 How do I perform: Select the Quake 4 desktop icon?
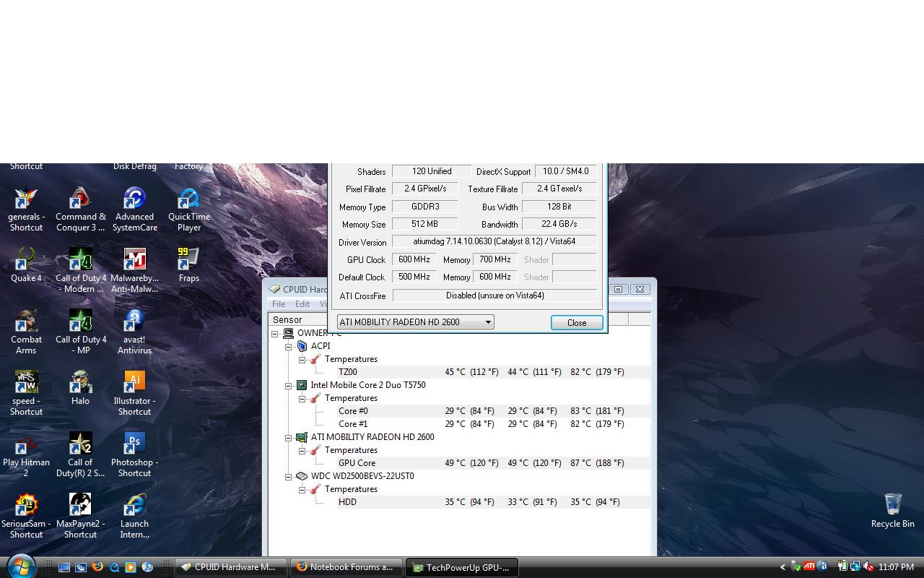(x=27, y=265)
